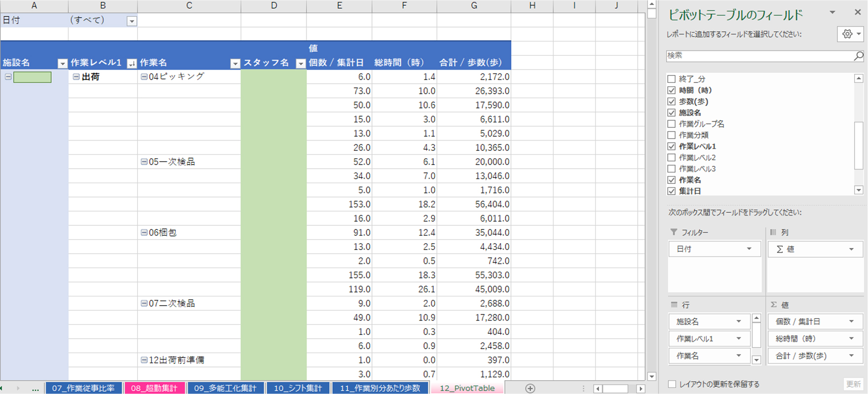This screenshot has width=868, height=394.
Task: Collapse the 04ピッキング group
Action: point(144,77)
